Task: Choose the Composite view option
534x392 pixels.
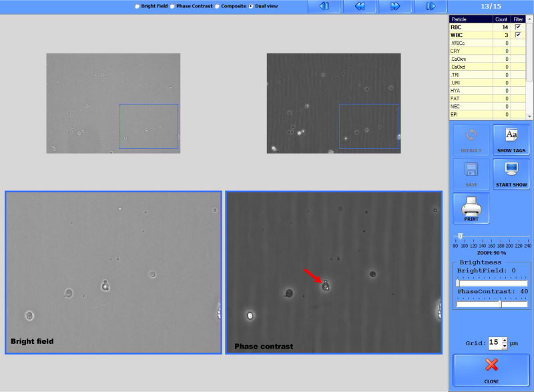Action: point(218,7)
